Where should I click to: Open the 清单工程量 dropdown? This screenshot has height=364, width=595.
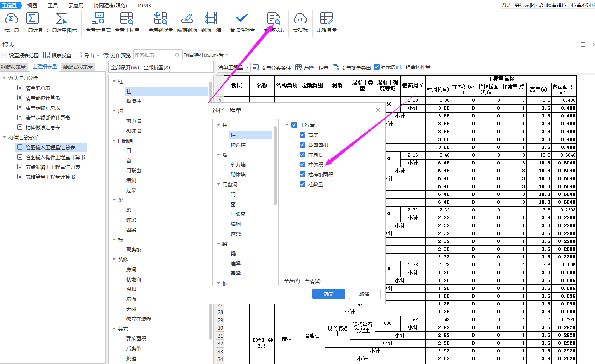[234, 67]
